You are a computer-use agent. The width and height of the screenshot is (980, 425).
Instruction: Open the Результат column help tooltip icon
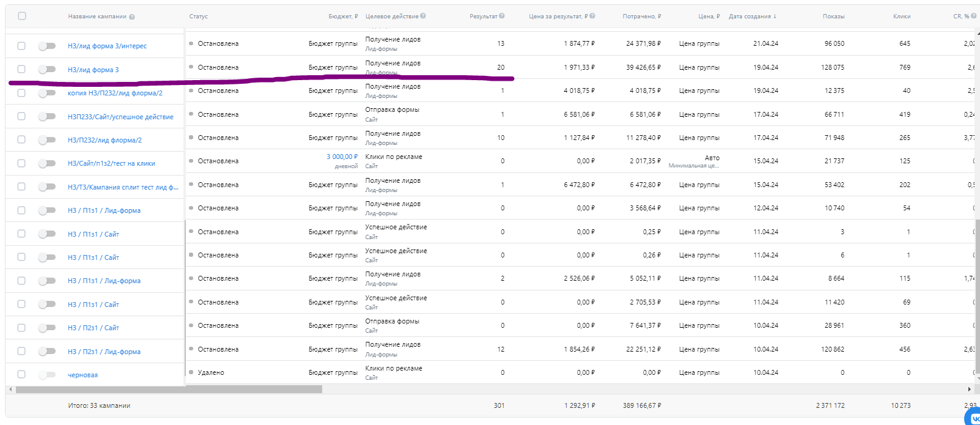(x=502, y=16)
